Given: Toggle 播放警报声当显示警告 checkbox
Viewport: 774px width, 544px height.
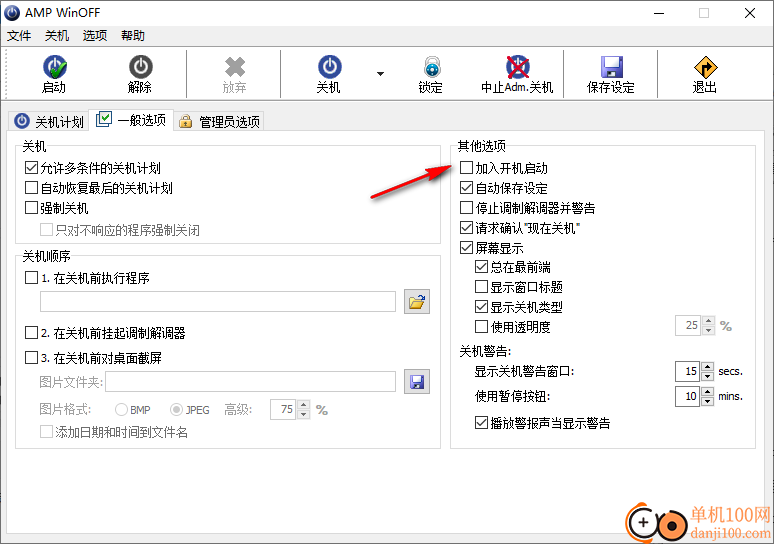Looking at the screenshot, I should click(x=481, y=423).
